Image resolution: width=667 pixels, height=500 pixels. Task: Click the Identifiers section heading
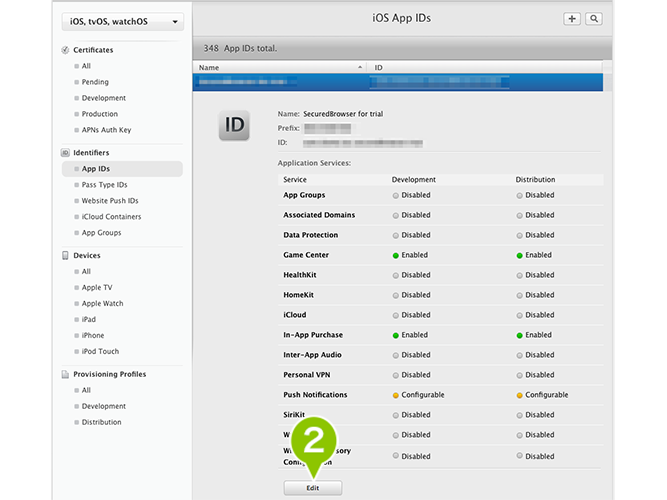(x=91, y=152)
